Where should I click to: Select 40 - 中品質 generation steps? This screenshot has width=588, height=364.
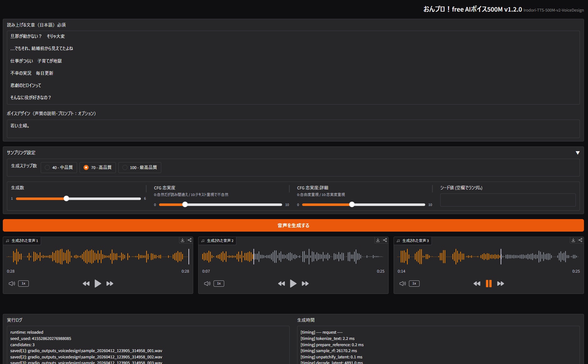click(47, 167)
